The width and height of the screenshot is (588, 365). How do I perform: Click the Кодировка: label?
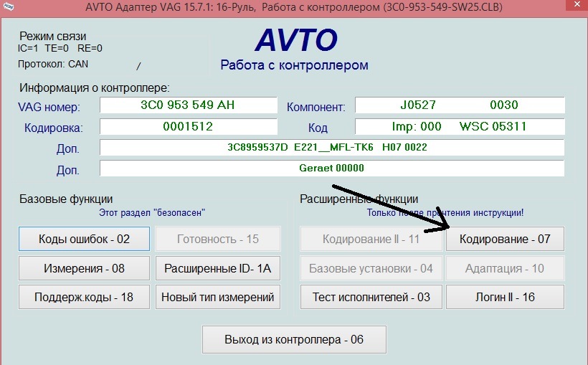[x=54, y=128]
